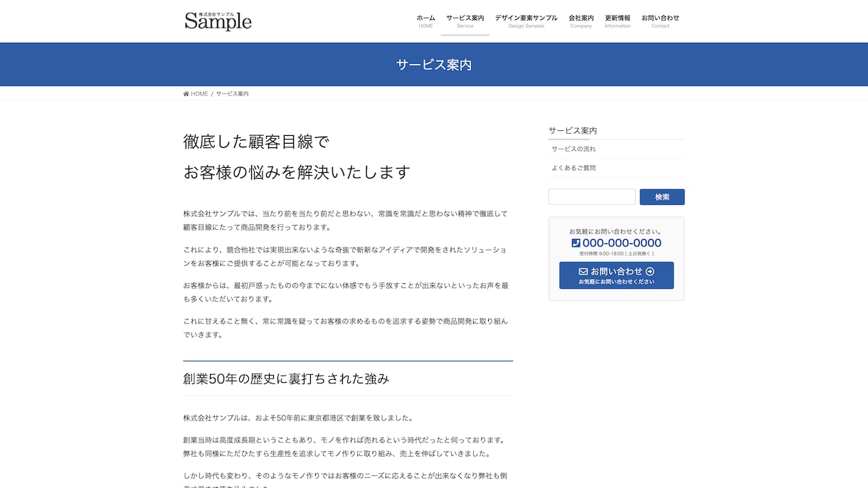Click the 000-000-0000 phone number
The height and width of the screenshot is (488, 868).
click(622, 243)
